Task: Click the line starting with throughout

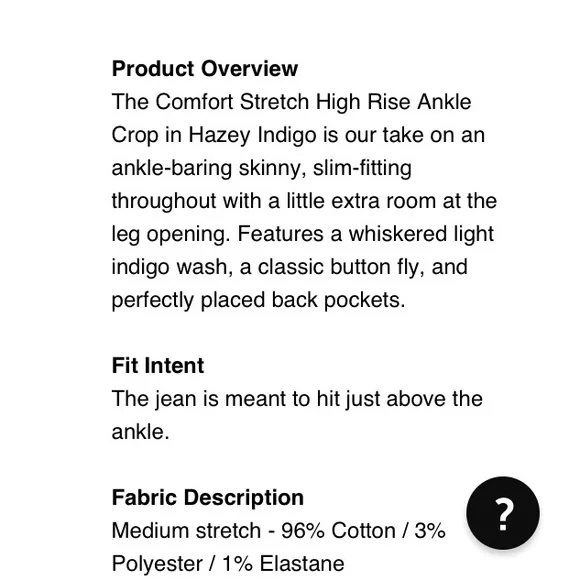Action: coord(304,201)
